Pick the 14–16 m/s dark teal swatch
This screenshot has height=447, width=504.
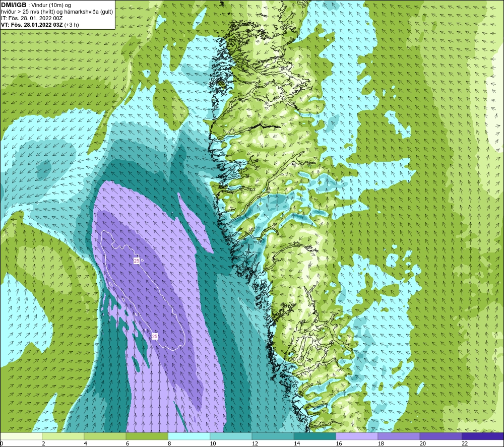[315, 436]
